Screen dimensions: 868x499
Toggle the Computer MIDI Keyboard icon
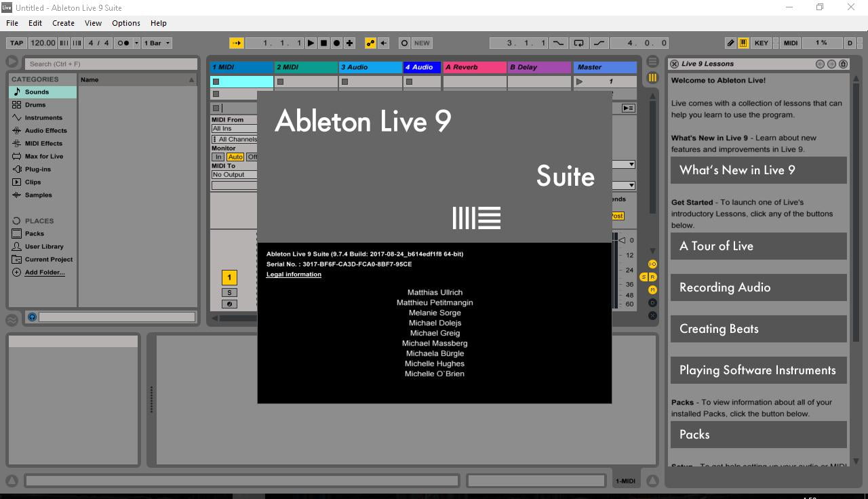point(743,43)
